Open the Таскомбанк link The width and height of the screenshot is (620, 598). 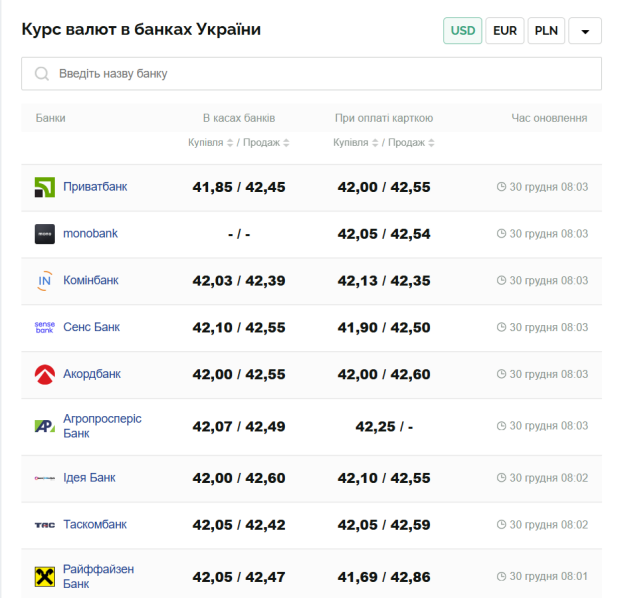click(x=95, y=525)
